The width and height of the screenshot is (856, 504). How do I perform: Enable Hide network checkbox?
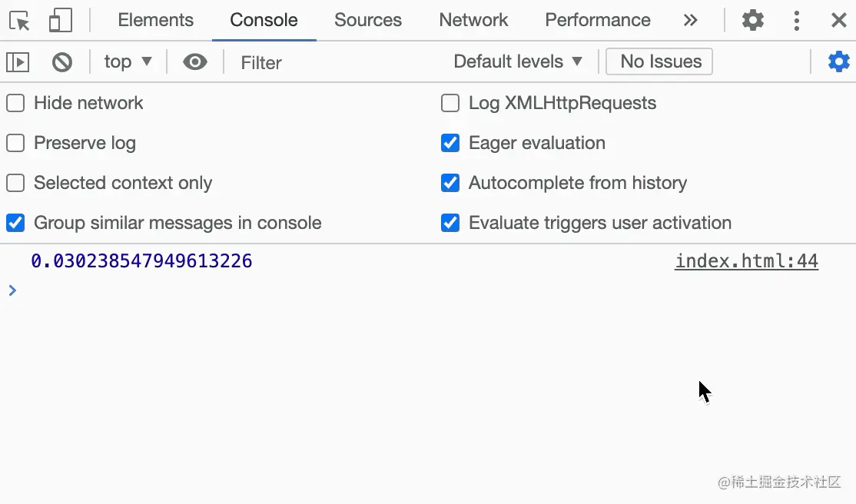tap(15, 103)
